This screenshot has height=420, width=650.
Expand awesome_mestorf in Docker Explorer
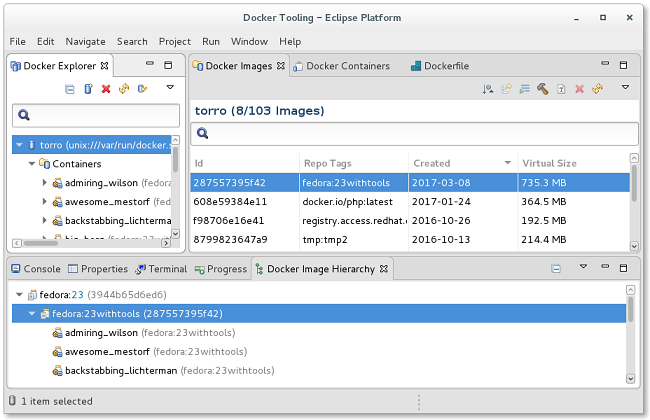pyautogui.click(x=44, y=202)
